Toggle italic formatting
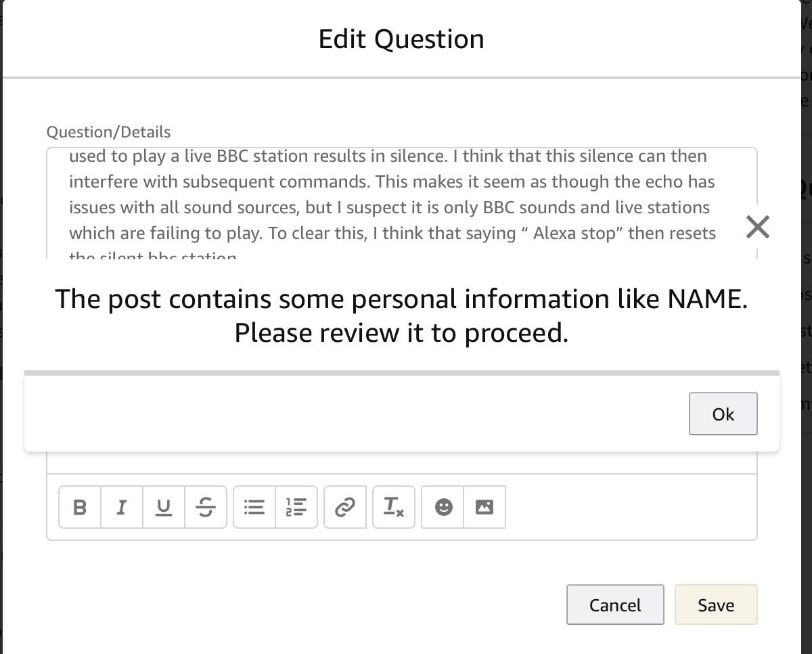 [122, 506]
